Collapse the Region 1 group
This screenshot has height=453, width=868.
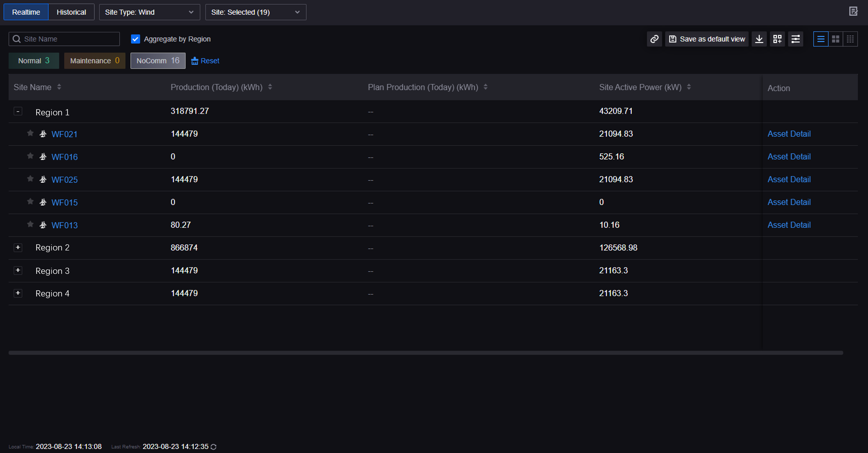point(18,111)
